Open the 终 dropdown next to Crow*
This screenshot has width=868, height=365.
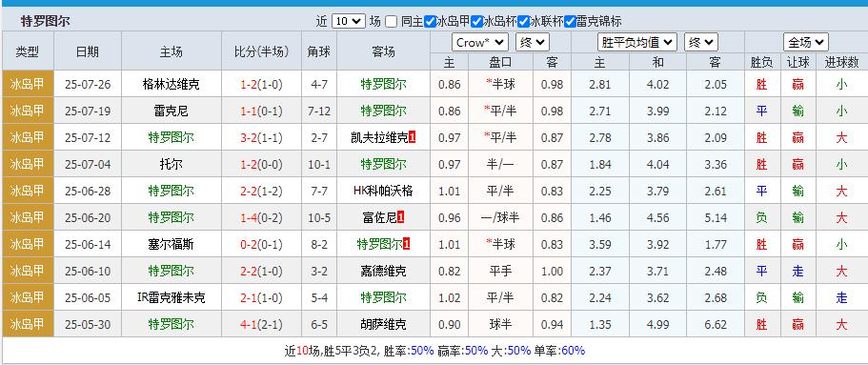532,42
